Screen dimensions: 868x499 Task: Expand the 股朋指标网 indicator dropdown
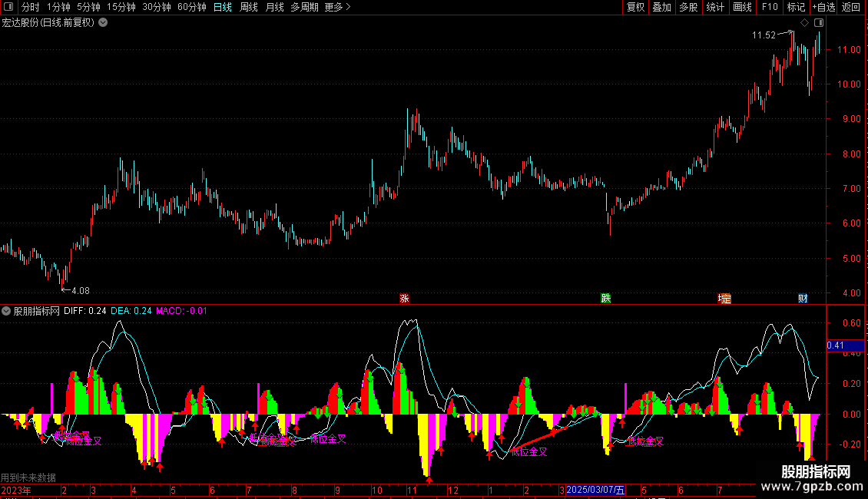pyautogui.click(x=6, y=311)
